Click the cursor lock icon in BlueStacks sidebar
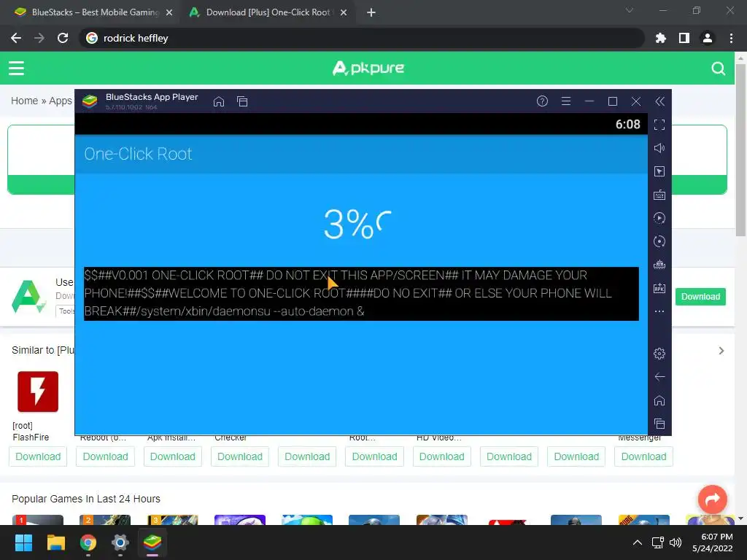Image resolution: width=747 pixels, height=560 pixels. pyautogui.click(x=659, y=171)
